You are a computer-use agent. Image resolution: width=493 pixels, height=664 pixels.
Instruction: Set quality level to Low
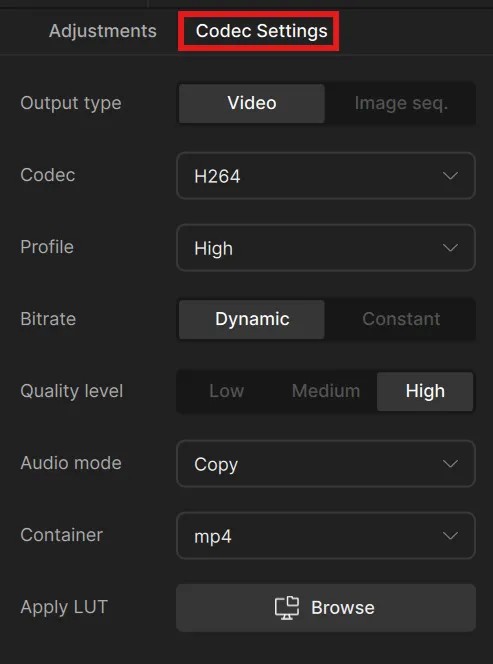pos(226,391)
